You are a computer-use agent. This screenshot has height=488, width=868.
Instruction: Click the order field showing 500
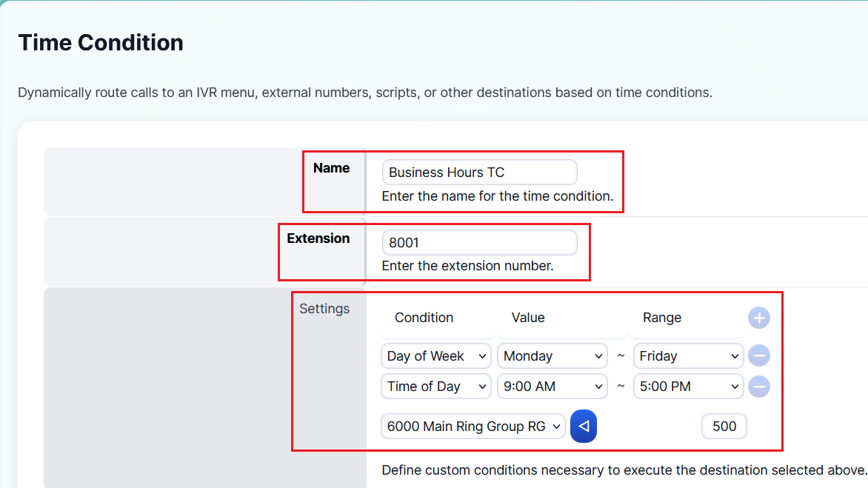pyautogui.click(x=724, y=427)
